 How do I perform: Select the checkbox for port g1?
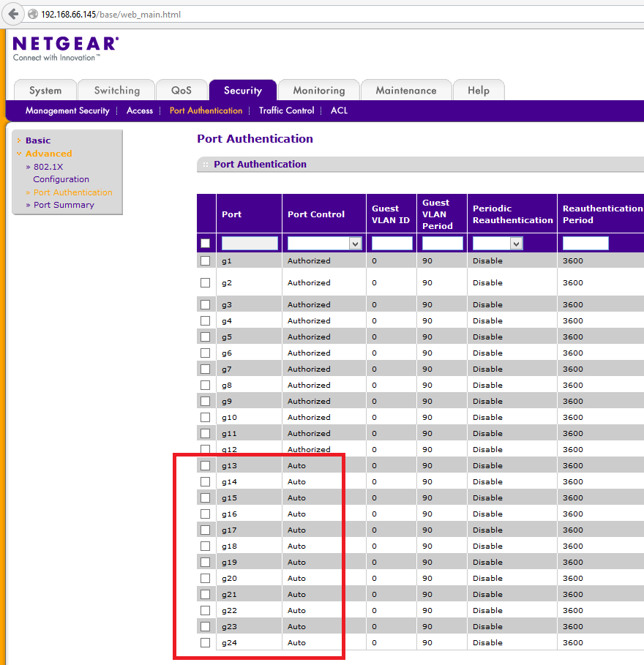click(205, 260)
